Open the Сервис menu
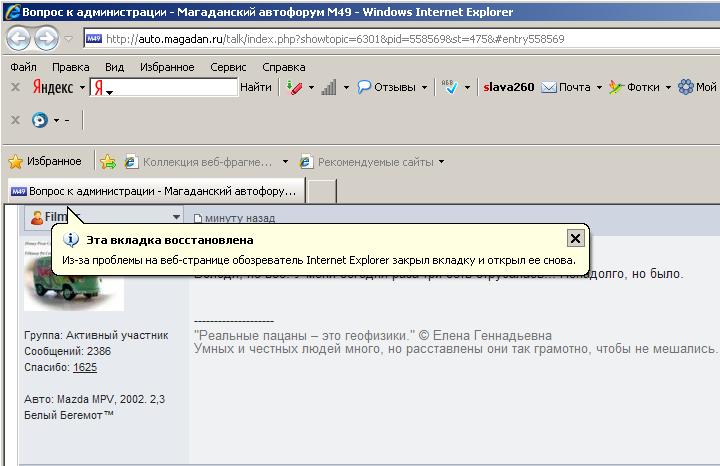 click(x=228, y=67)
